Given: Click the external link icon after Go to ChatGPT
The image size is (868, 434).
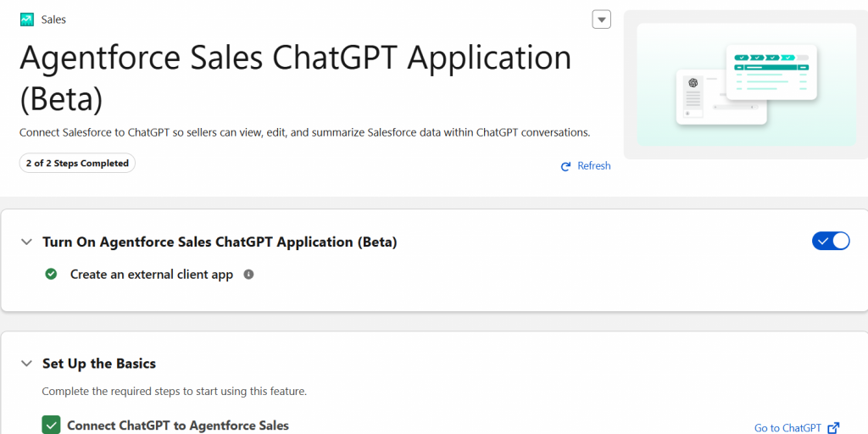Looking at the screenshot, I should click(833, 428).
